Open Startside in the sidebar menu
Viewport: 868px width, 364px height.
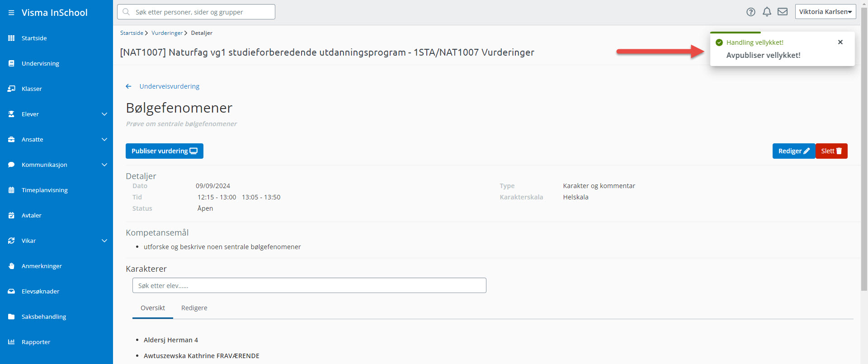34,38
